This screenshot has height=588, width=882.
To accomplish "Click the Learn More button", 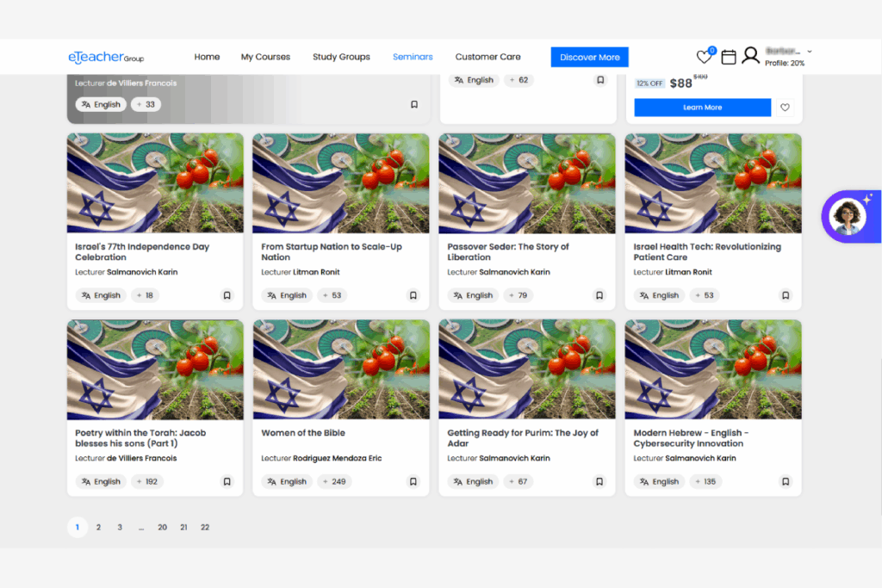I will click(x=703, y=108).
